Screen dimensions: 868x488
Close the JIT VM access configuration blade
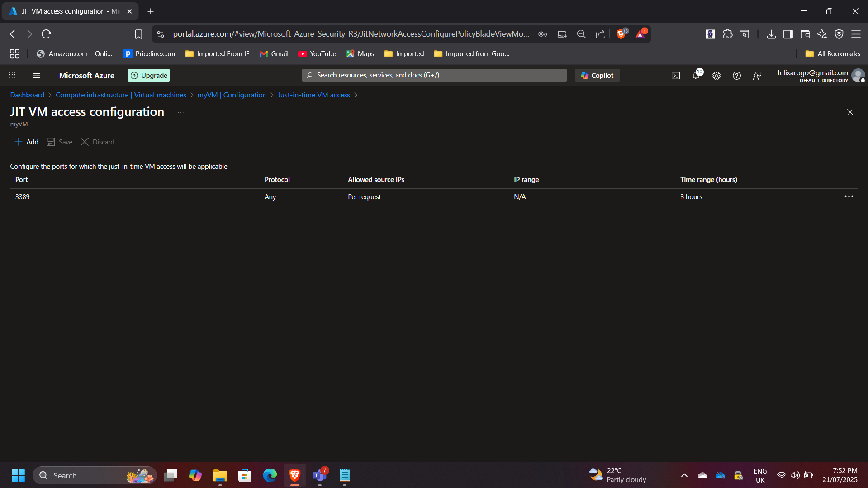point(850,112)
